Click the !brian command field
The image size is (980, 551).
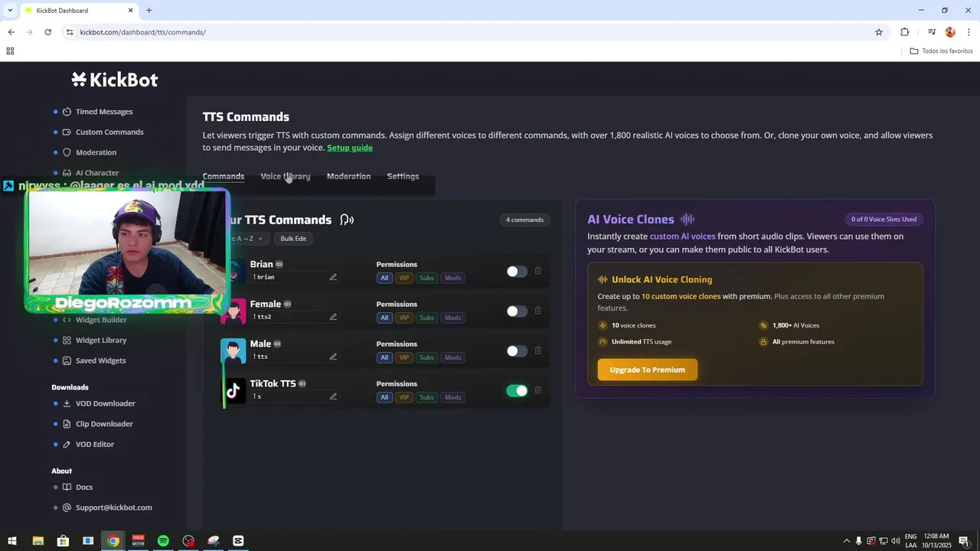coord(295,277)
